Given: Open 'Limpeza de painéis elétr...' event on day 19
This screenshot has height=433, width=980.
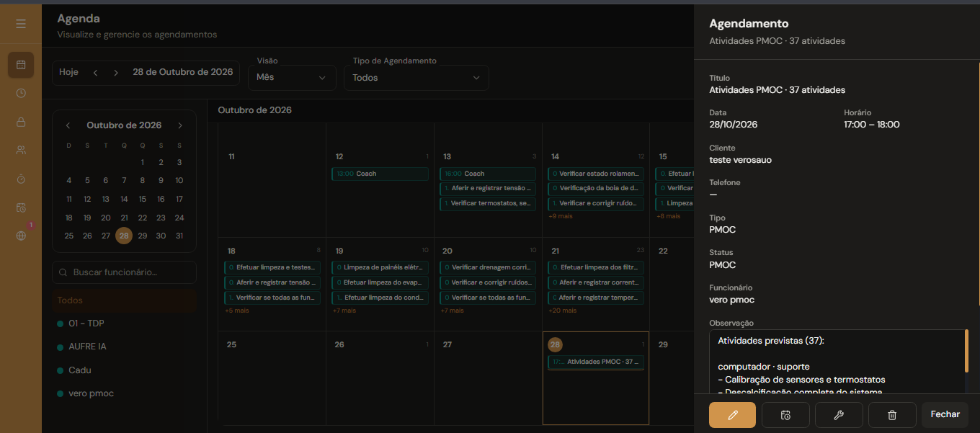Looking at the screenshot, I should tap(380, 267).
